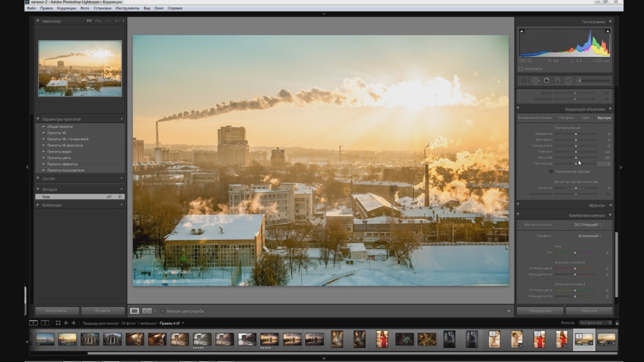Viewport: 644px width, 362px height.
Task: Hide the bottom filmstrip panel
Action: coord(324,358)
